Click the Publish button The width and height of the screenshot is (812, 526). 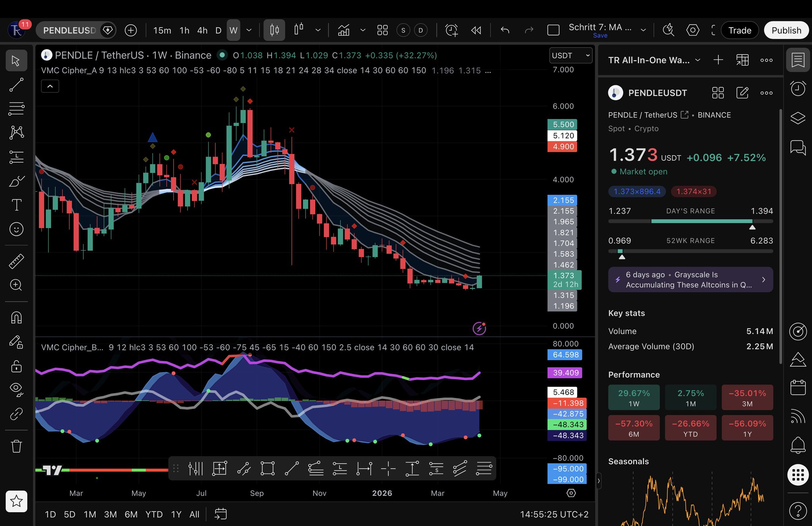(786, 30)
